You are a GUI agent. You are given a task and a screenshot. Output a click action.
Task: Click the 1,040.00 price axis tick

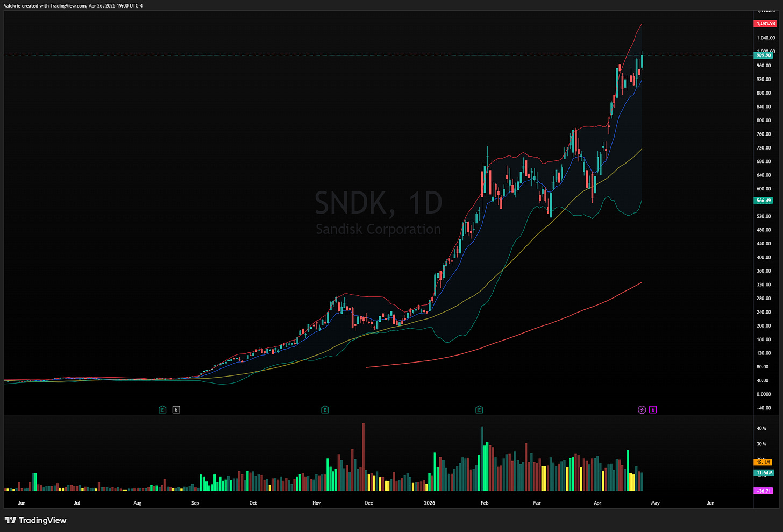[766, 38]
